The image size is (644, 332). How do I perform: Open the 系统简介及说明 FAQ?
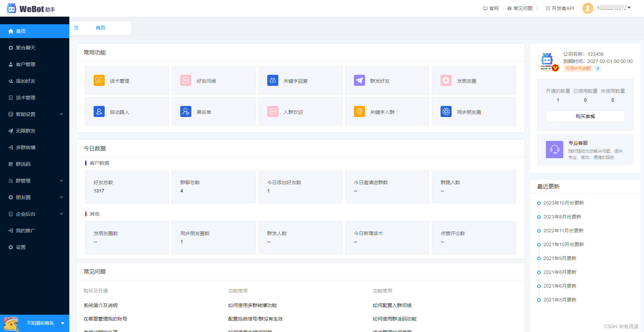tap(101, 305)
